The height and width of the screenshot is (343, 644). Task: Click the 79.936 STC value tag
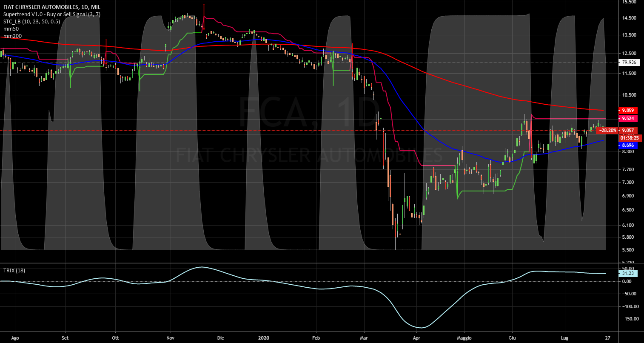[629, 62]
